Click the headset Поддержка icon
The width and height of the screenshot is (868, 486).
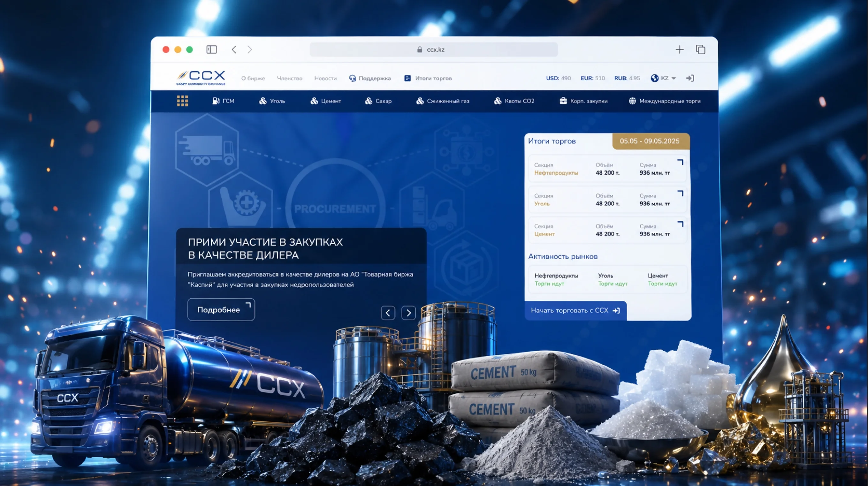tap(353, 78)
